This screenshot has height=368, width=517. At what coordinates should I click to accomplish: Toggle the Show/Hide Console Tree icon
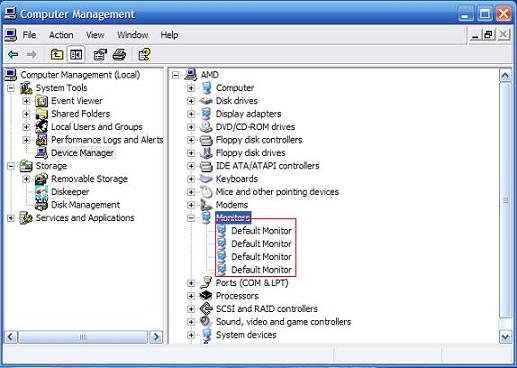[76, 54]
